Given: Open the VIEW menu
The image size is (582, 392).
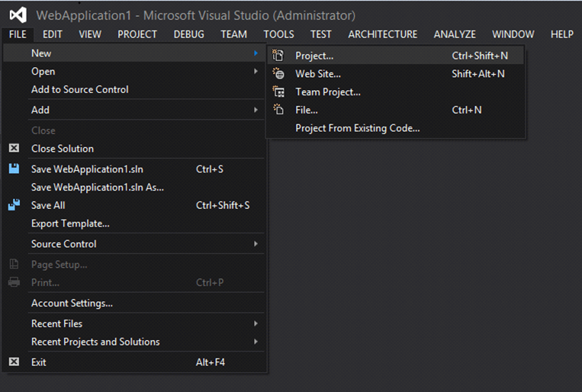Looking at the screenshot, I should pyautogui.click(x=90, y=34).
